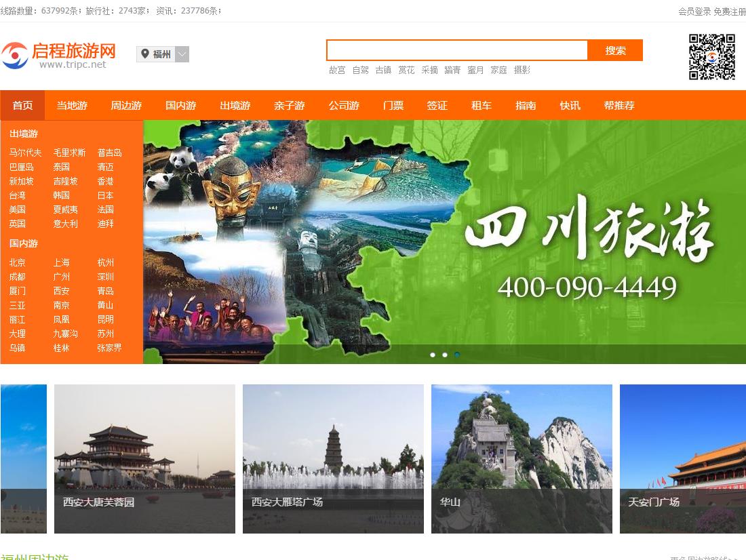746x560 pixels.
Task: Click the 踏青 search keyword
Action: tap(452, 71)
